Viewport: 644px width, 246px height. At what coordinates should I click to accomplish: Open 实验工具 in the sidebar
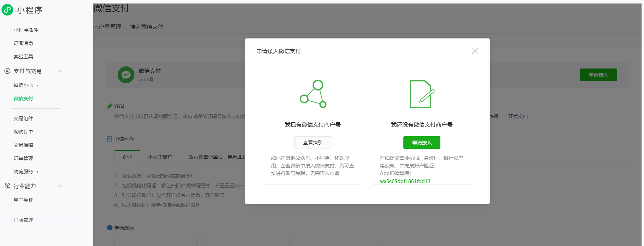point(23,57)
